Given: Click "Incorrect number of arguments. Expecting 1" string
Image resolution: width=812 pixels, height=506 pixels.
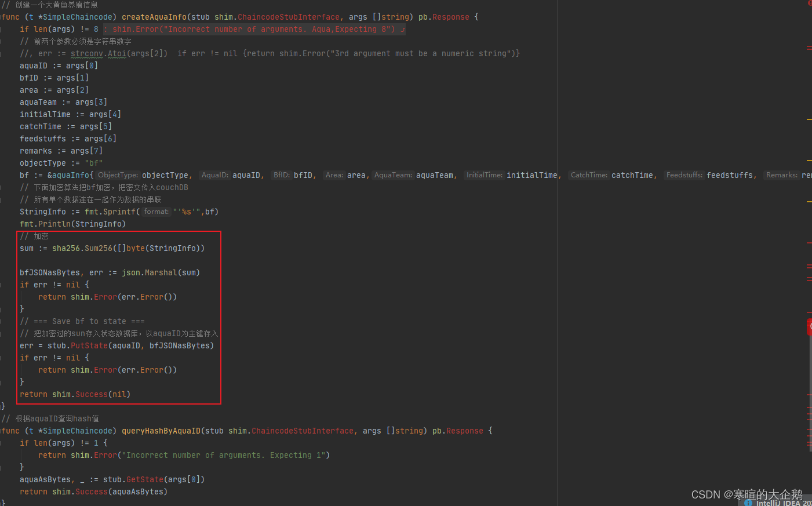Looking at the screenshot, I should tap(224, 455).
